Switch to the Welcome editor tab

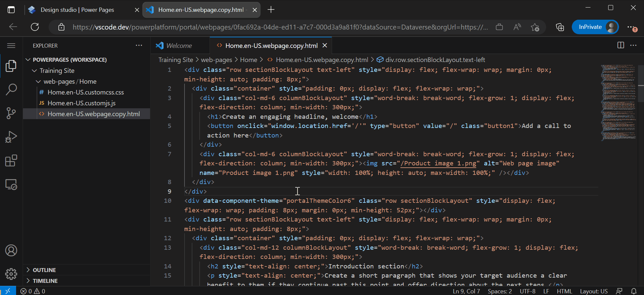[x=179, y=46]
